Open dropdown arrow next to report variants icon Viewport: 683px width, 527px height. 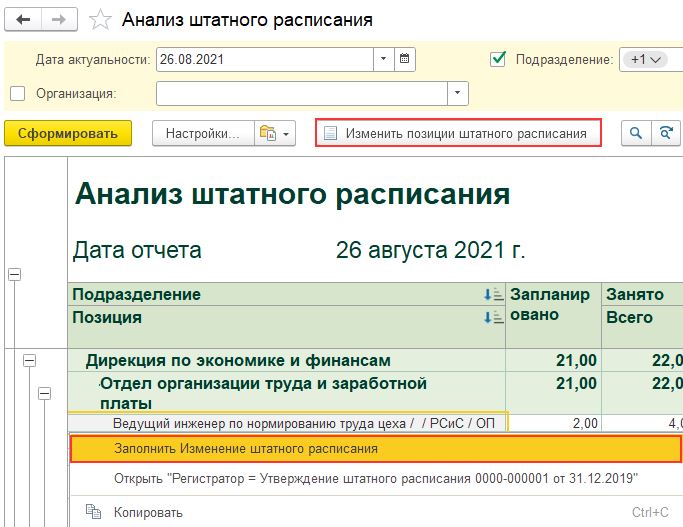pyautogui.click(x=286, y=134)
